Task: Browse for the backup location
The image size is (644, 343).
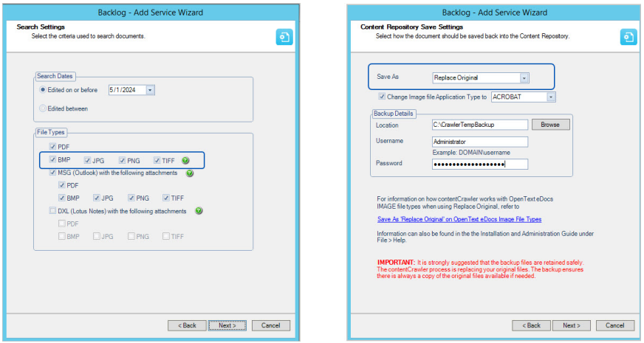Action: 550,125
